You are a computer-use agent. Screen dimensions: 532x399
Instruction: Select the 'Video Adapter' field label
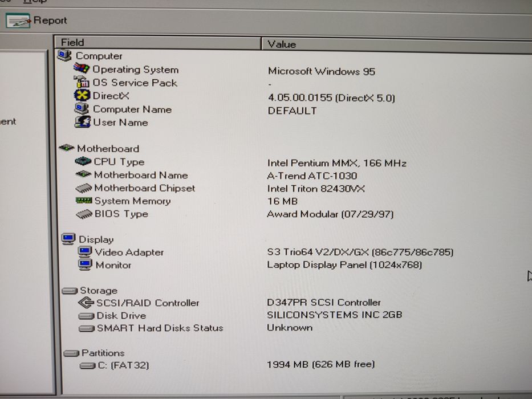tap(129, 253)
